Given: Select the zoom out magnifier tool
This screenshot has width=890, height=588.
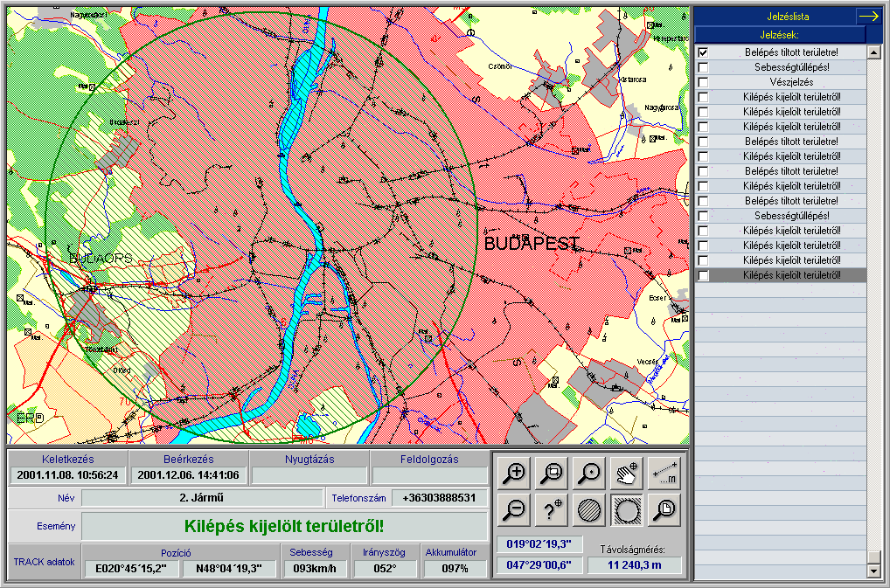Looking at the screenshot, I should coord(514,510).
